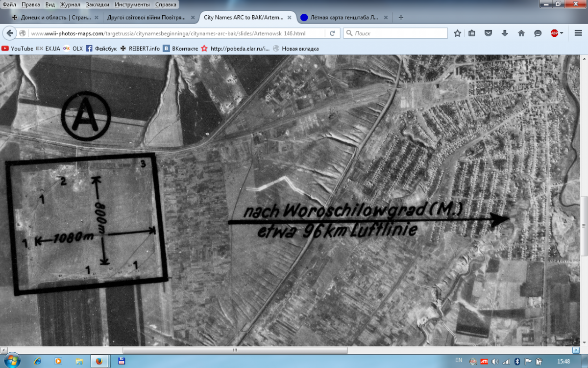Screen dimensions: 588x368
Task: Switch EN input language indicator
Action: click(459, 361)
